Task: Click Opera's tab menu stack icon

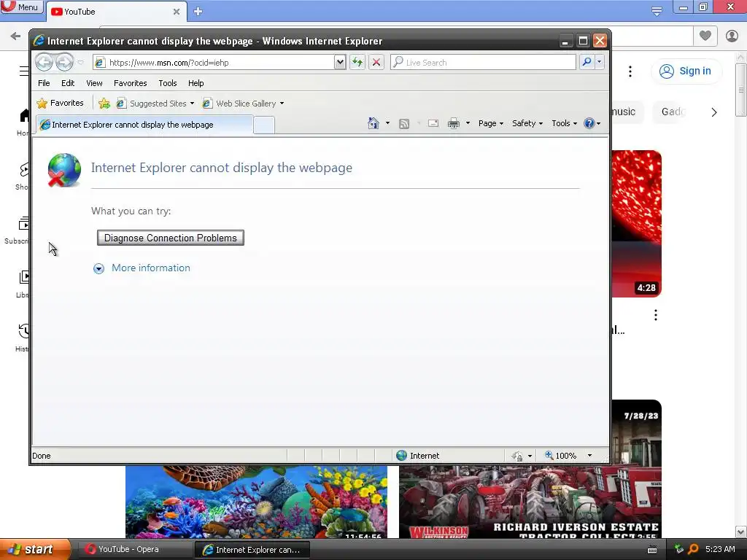Action: (x=657, y=11)
